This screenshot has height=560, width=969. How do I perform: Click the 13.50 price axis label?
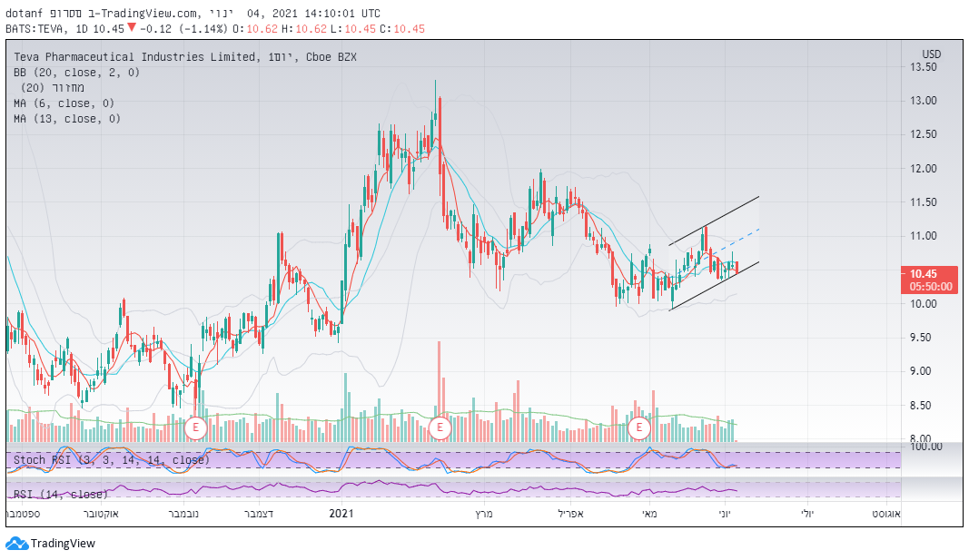924,66
